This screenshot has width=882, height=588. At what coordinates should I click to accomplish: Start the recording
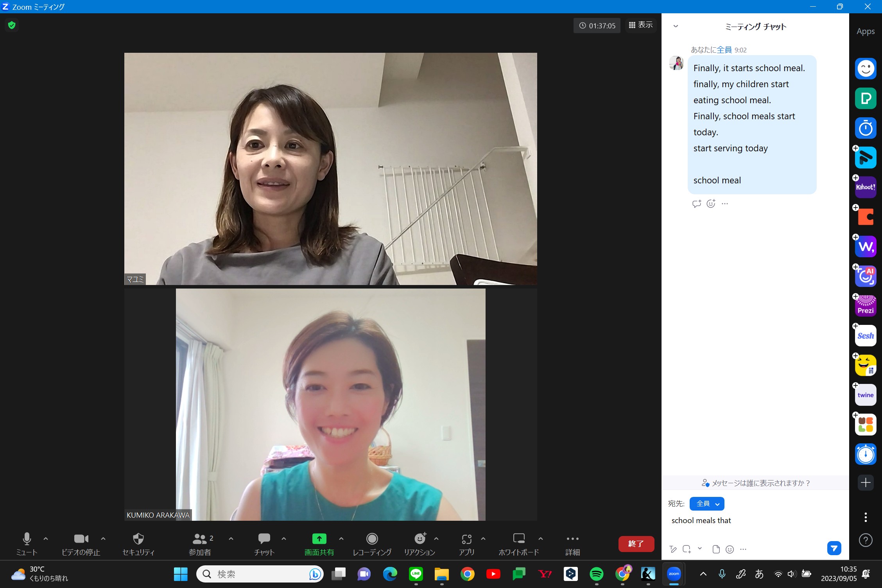click(372, 544)
